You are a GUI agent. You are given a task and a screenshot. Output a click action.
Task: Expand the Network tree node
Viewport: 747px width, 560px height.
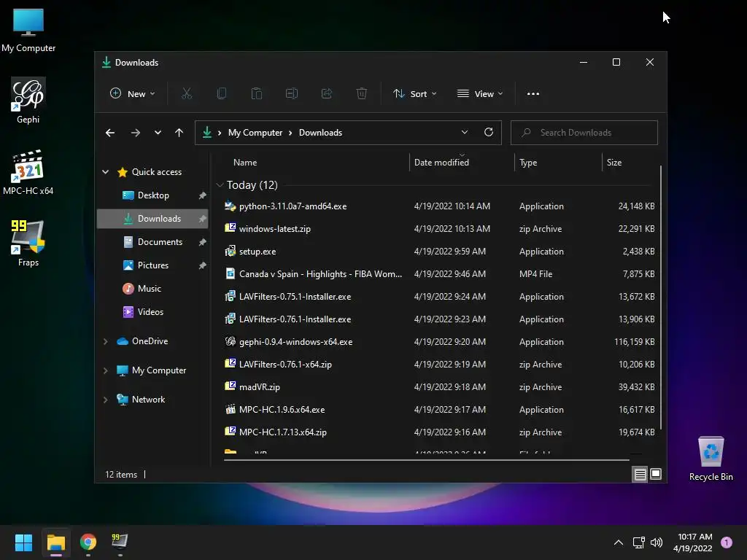tap(105, 400)
